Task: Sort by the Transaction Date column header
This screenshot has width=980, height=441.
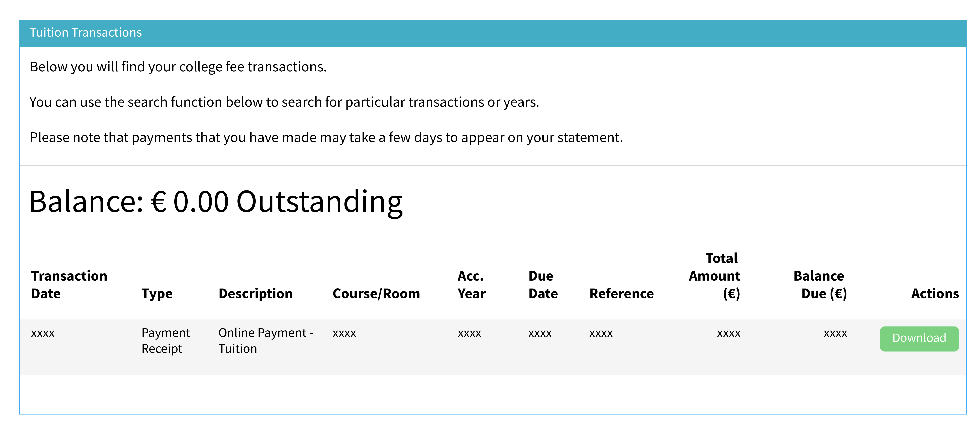Action: pos(69,285)
